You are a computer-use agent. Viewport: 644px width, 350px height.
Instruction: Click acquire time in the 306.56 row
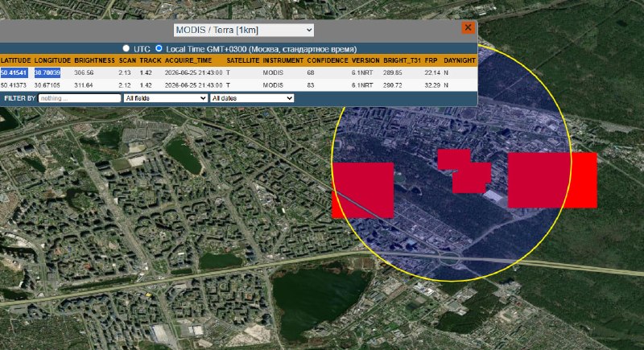[193, 72]
